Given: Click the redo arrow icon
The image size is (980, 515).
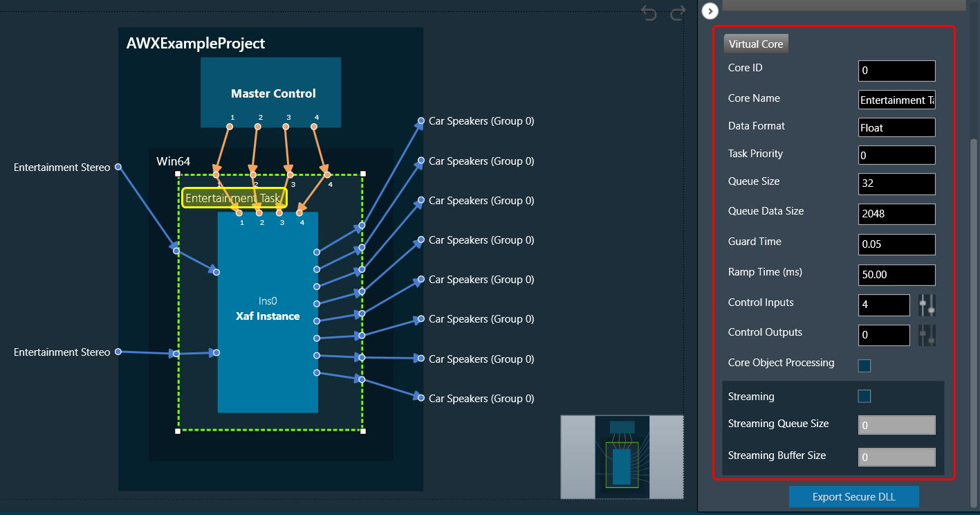Looking at the screenshot, I should (678, 13).
